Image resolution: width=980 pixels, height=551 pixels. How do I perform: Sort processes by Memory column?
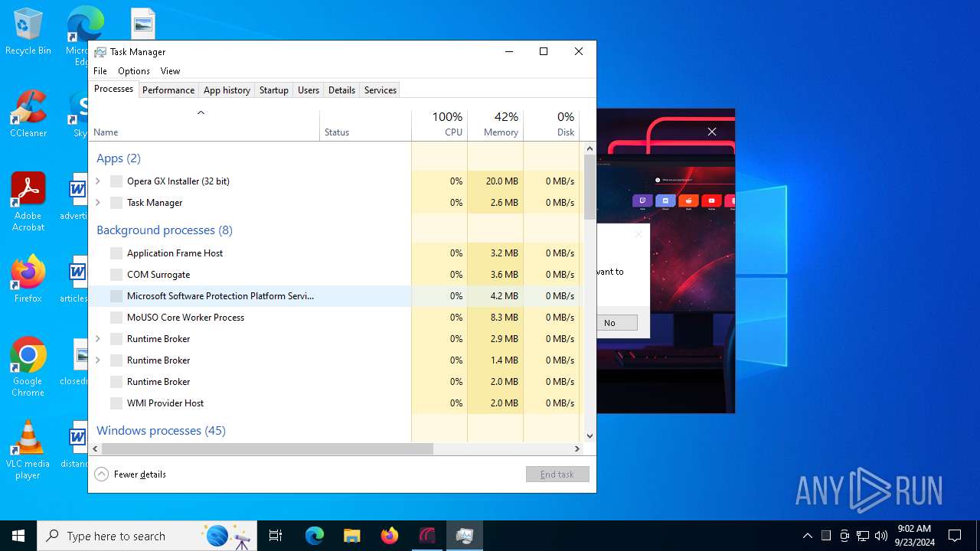495,125
